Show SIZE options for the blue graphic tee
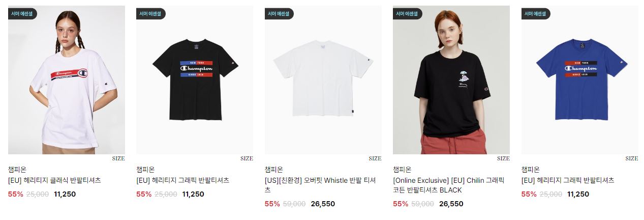Viewport: 644px width, 220px height. (x=632, y=158)
